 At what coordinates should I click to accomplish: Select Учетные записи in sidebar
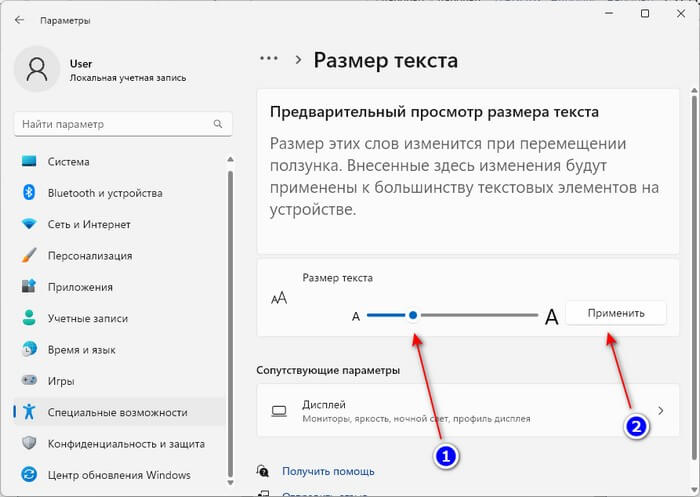[120, 318]
